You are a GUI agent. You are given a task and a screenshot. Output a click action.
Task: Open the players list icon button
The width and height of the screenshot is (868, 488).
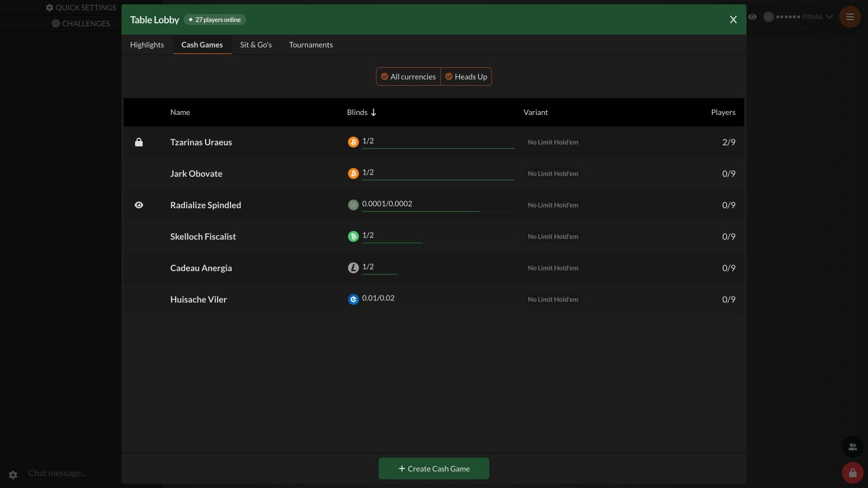pos(853,447)
